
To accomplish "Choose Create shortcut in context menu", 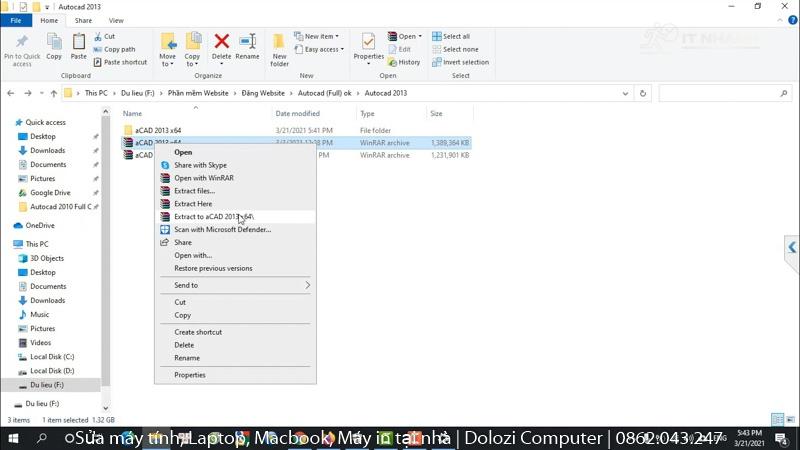I will click(198, 332).
